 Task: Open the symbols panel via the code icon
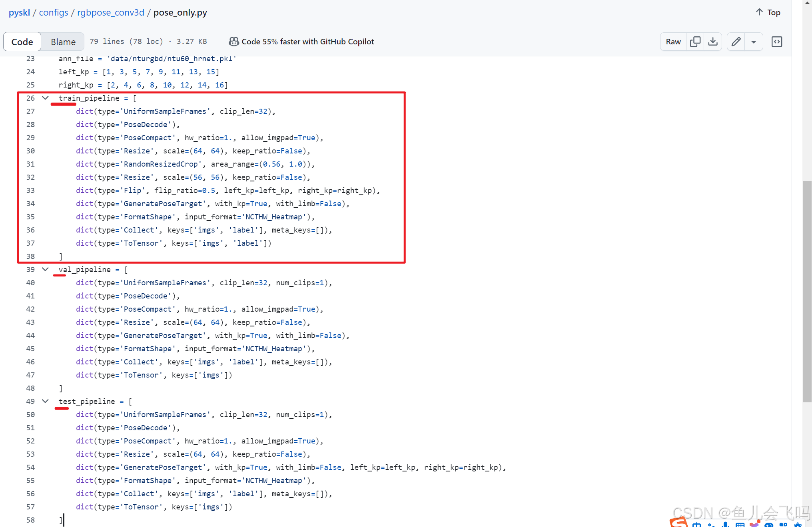(x=777, y=41)
